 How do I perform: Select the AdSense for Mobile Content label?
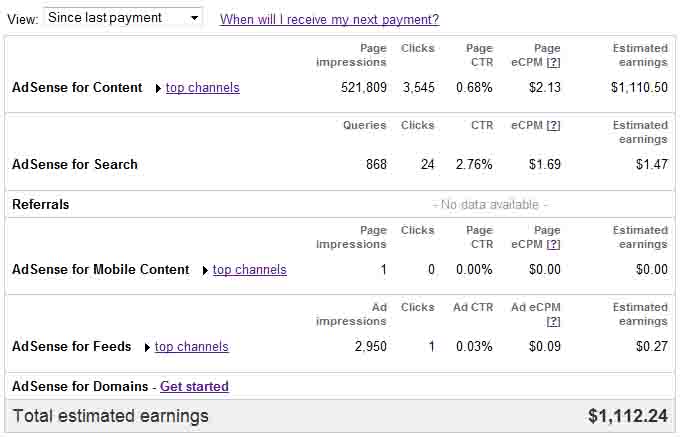(x=101, y=270)
